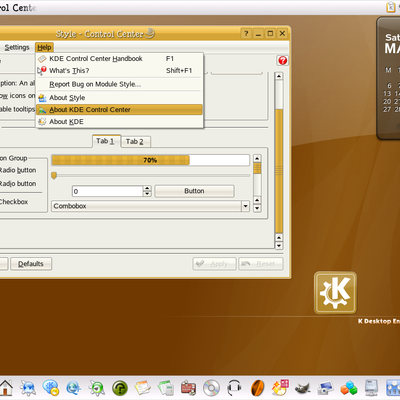Click the small preview scrollbar bottom down arrow
400x400 pixels.
coord(257,208)
